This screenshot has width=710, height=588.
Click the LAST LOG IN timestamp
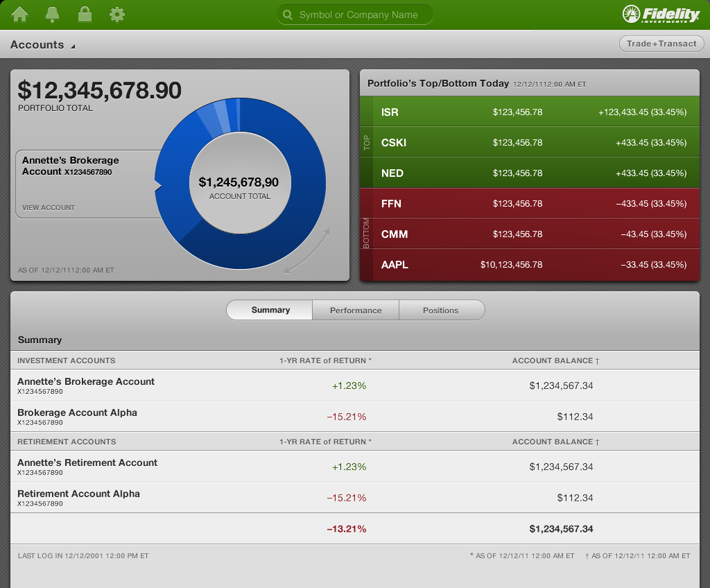click(x=83, y=556)
